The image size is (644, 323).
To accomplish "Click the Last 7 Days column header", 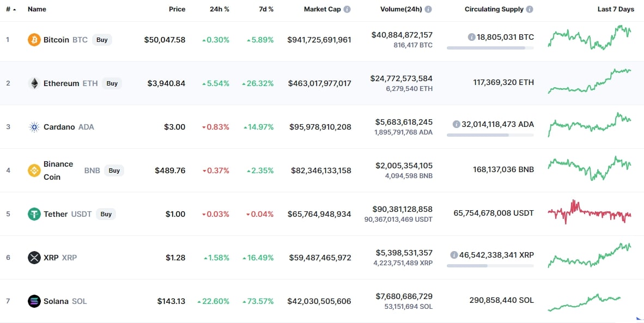I will click(x=616, y=9).
